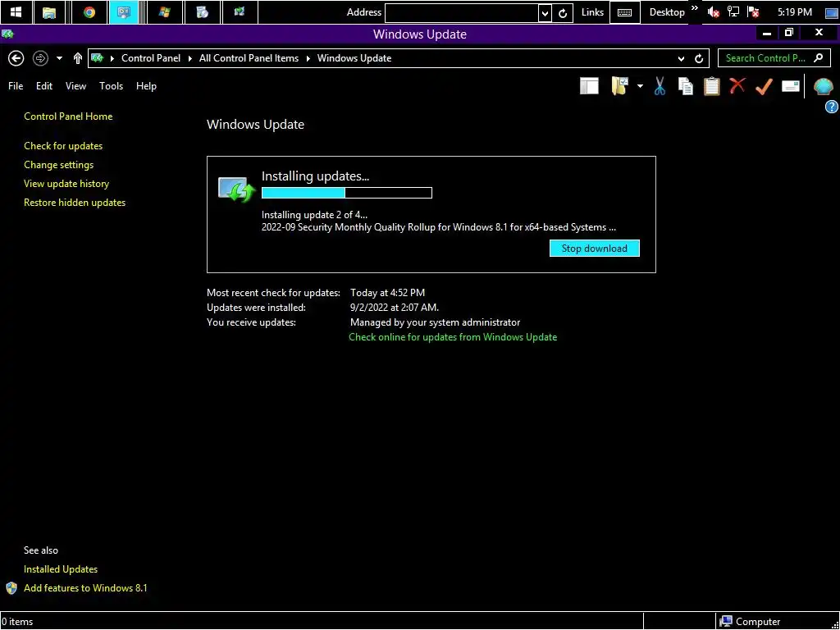Image resolution: width=840 pixels, height=630 pixels.
Task: Click the installing updates progress bar
Action: click(347, 193)
